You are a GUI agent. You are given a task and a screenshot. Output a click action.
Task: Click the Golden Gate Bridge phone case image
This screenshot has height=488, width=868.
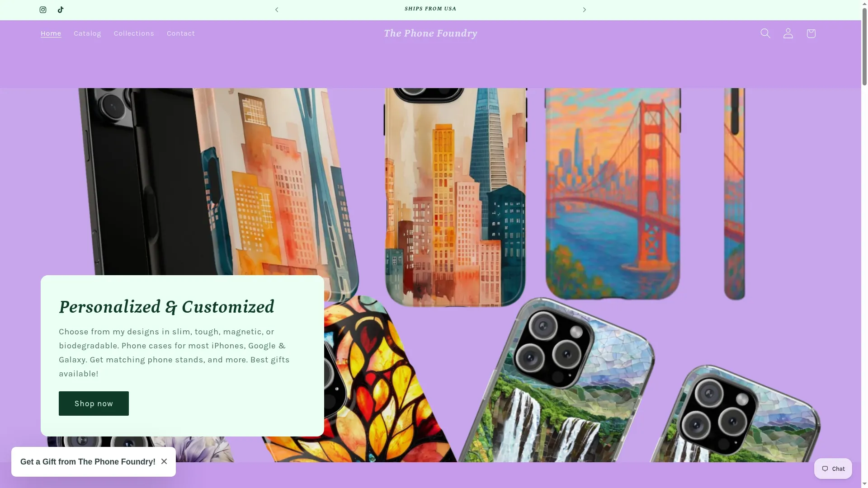click(x=613, y=194)
